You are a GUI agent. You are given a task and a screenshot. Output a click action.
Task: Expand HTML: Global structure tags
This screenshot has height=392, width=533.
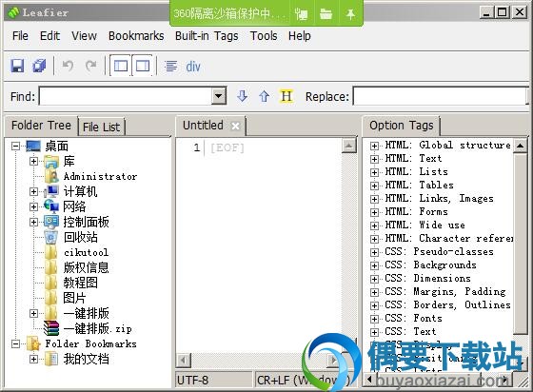pos(374,147)
